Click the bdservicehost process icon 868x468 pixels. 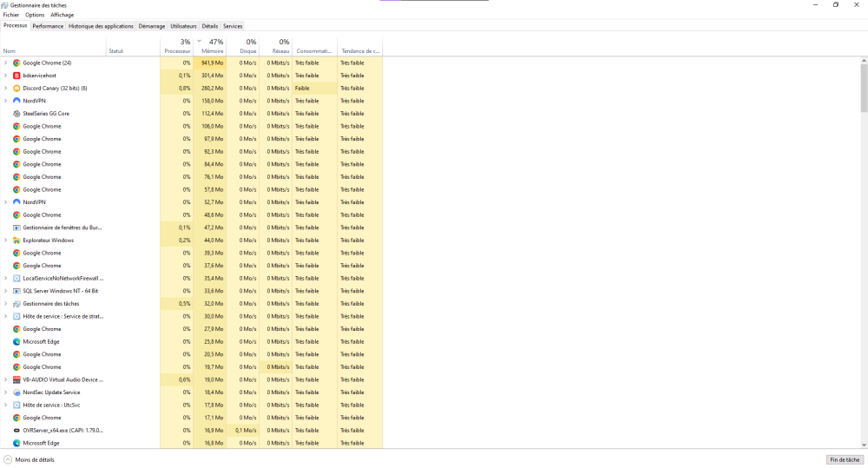pos(16,76)
